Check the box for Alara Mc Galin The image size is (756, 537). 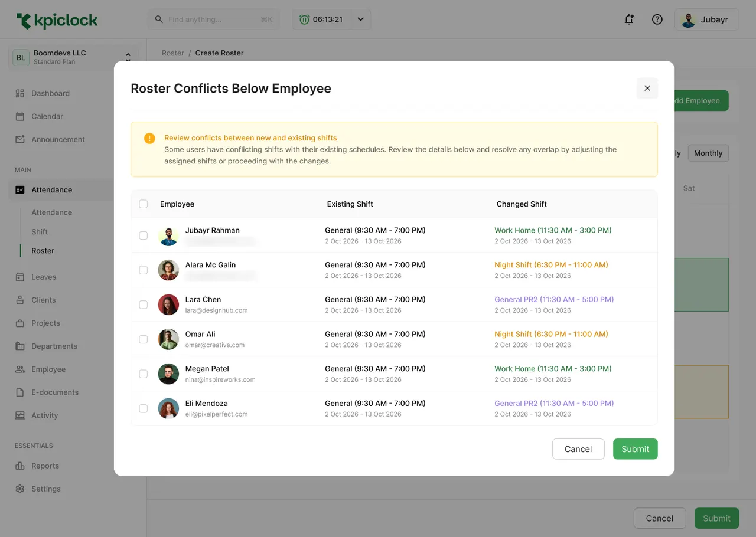[144, 270]
